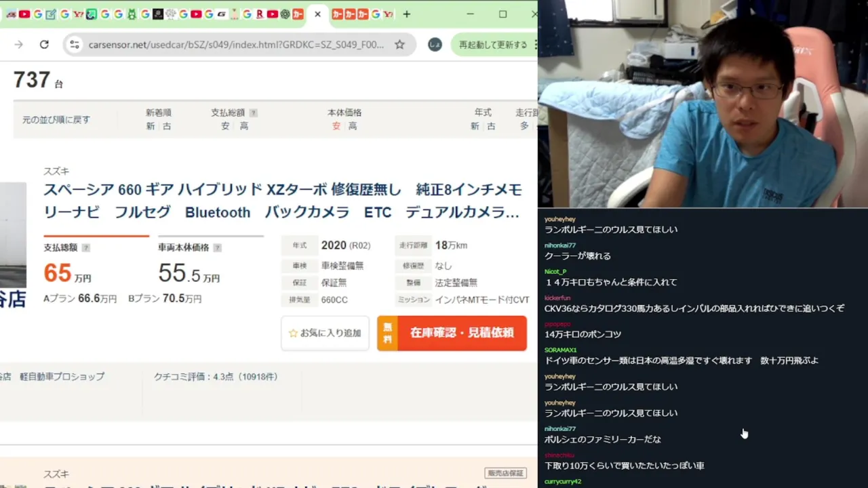Sort 支払総額 by 安
This screenshot has height=488, width=868.
pos(225,126)
